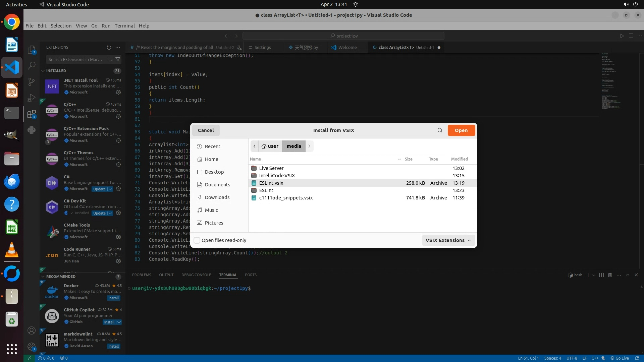Select c1111ode_snippets.vsix file
The width and height of the screenshot is (644, 362).
[286, 198]
